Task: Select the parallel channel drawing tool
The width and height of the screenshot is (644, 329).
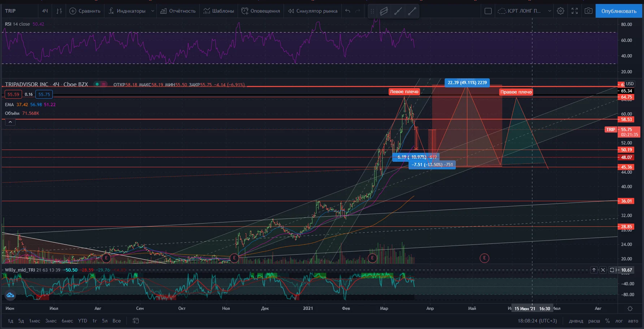Action: tap(384, 11)
